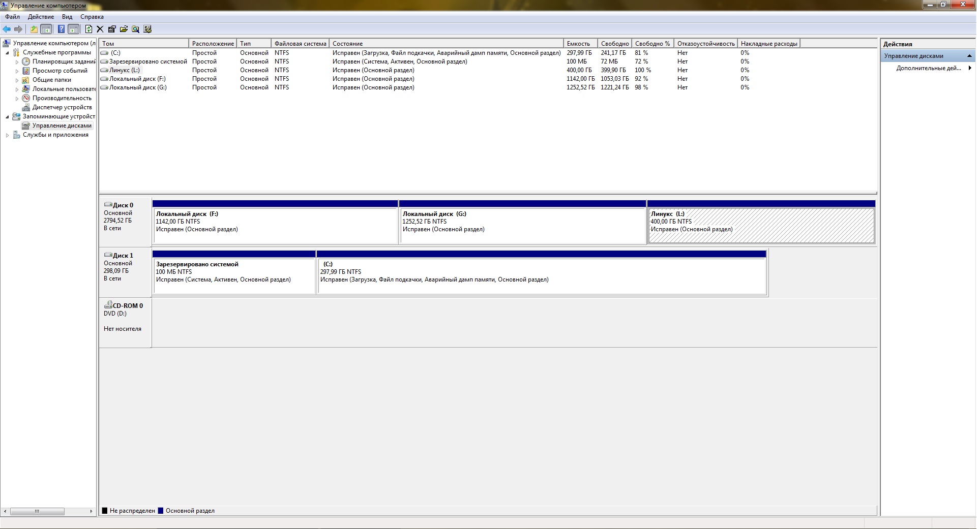This screenshot has height=529, width=980.
Task: Click the Up One Level folder icon
Action: [x=34, y=29]
